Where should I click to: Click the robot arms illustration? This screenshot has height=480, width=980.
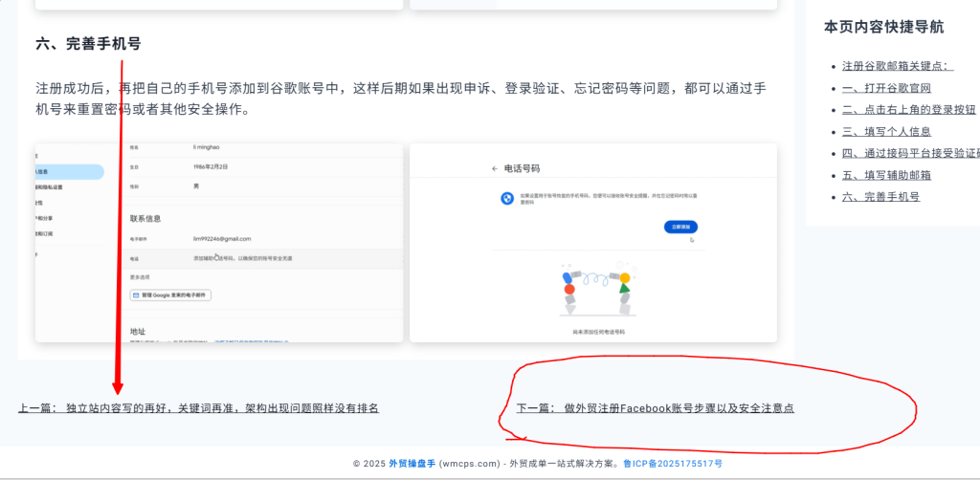tap(597, 291)
